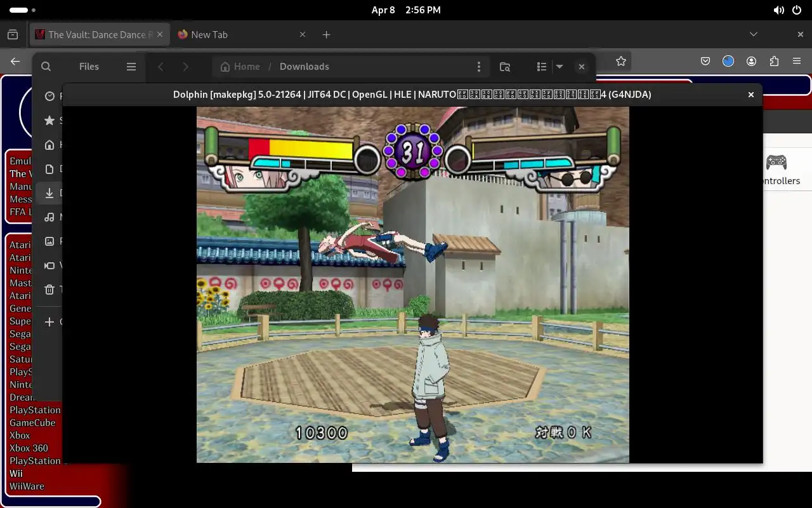Click the blue circular extension icon in the toolbar
This screenshot has width=812, height=508.
(x=728, y=61)
